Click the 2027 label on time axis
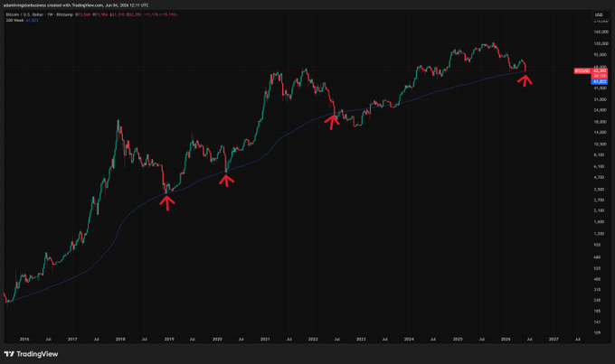The height and width of the screenshot is (364, 615). (553, 340)
